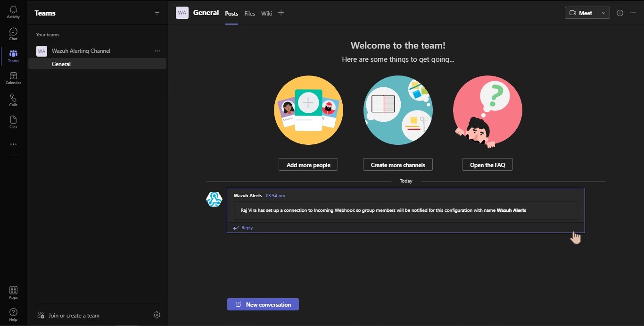The height and width of the screenshot is (326, 644).
Task: Start a meeting with Meet button
Action: (x=581, y=13)
